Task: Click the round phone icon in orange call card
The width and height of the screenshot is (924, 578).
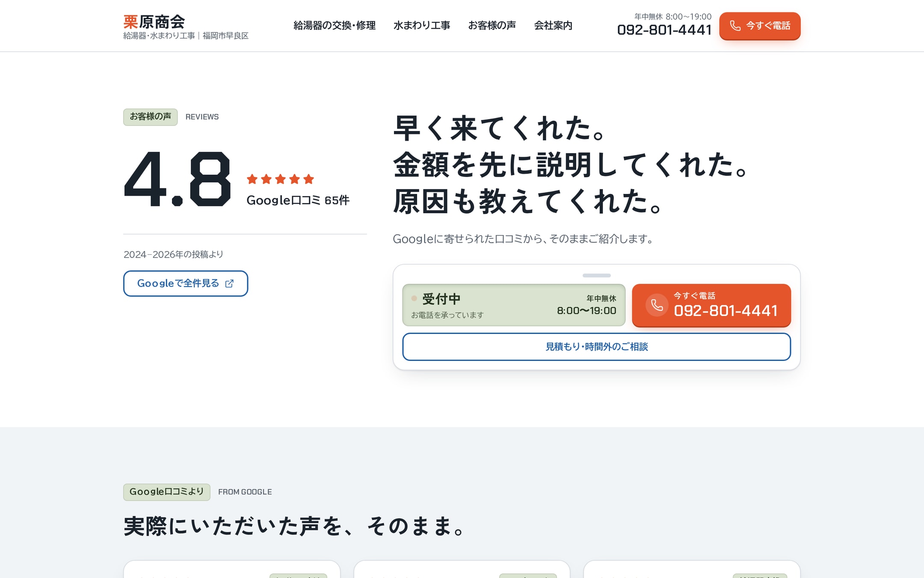Action: (657, 305)
